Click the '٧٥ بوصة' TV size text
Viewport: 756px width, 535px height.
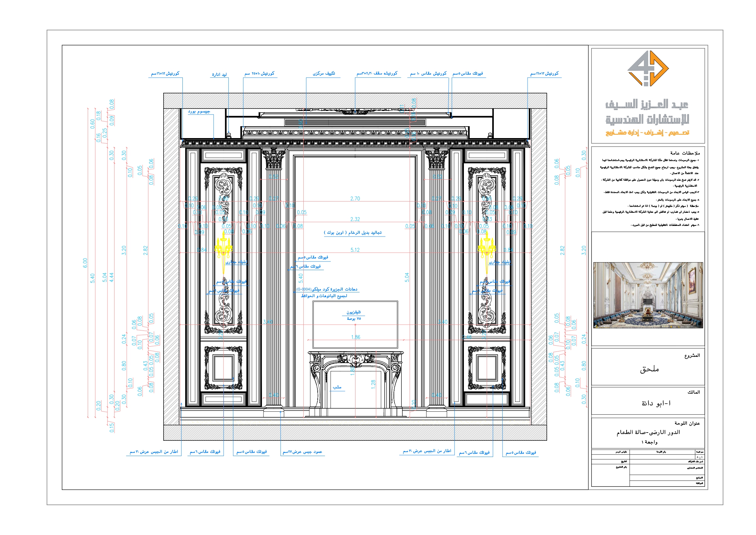coord(354,319)
